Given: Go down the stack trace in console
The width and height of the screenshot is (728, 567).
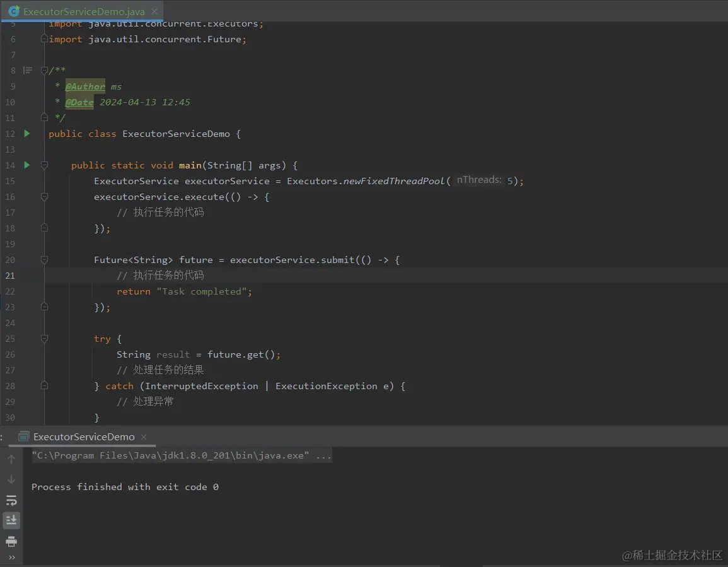Looking at the screenshot, I should point(11,479).
